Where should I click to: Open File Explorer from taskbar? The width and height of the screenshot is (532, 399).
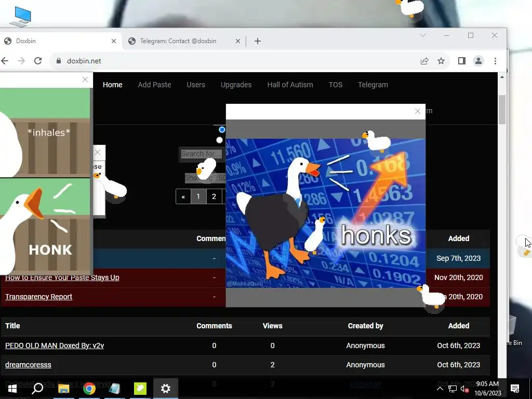(x=63, y=388)
